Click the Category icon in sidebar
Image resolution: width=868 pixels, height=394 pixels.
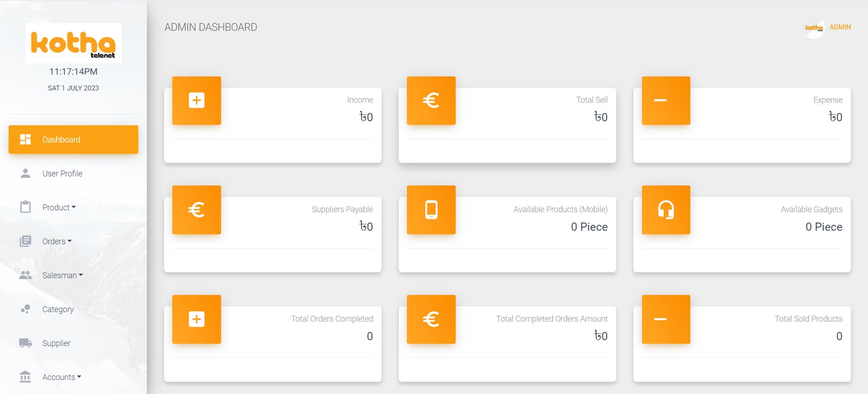tap(25, 309)
